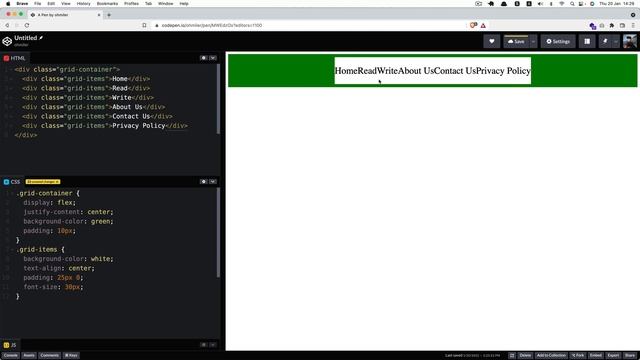
Task: Open the Assets panel
Action: tap(29, 356)
